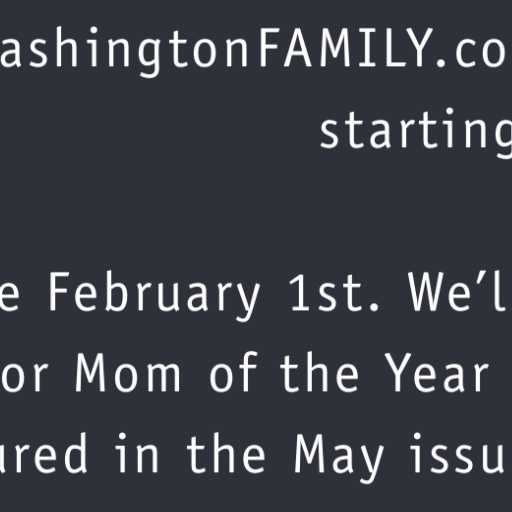Click the word 'the' before May
Image resolution: width=512 pixels, height=512 pixels.
[226, 454]
